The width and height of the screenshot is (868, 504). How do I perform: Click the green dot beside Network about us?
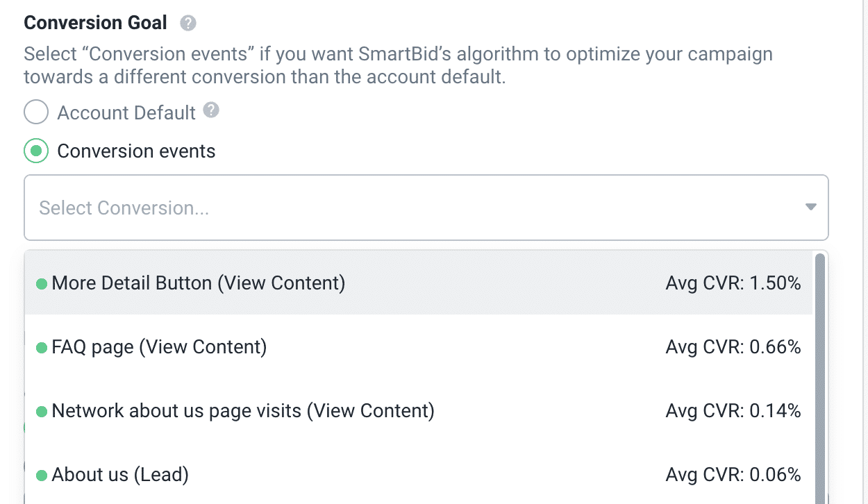(42, 412)
